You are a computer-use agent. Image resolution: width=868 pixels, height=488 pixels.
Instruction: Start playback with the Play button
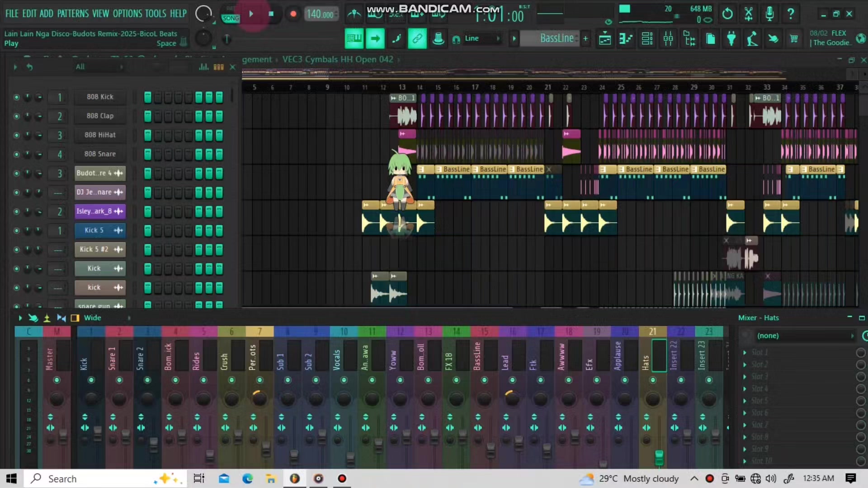pos(251,14)
